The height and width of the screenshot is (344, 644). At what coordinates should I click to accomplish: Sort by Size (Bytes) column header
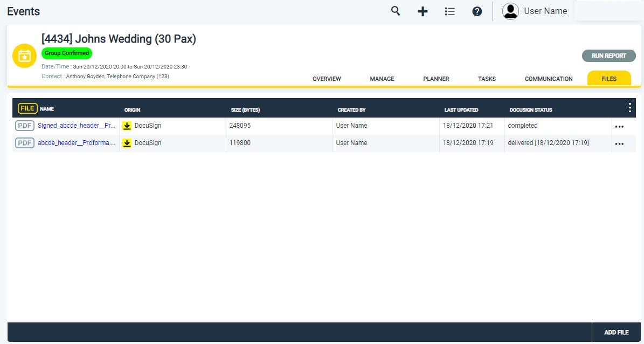click(246, 110)
